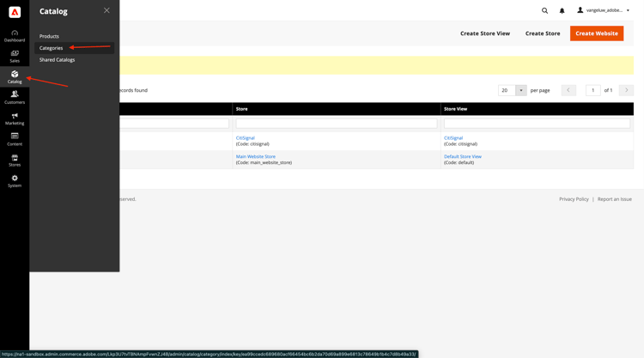644x358 pixels.
Task: Open the Privacy Policy footer link
Action: point(574,199)
